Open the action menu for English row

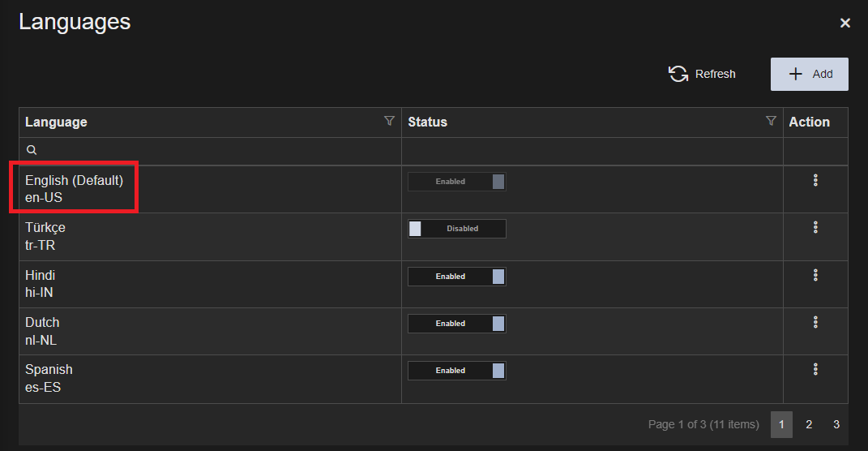pos(815,180)
